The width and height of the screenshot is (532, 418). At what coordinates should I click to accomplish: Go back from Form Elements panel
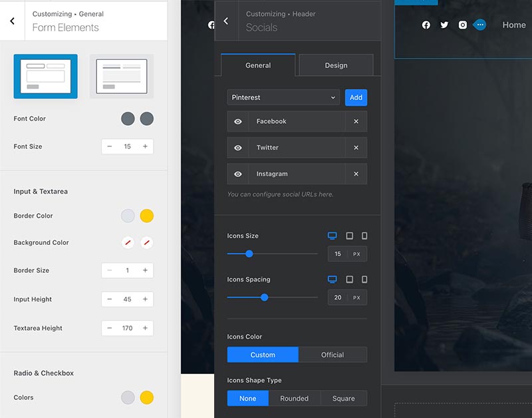point(12,21)
